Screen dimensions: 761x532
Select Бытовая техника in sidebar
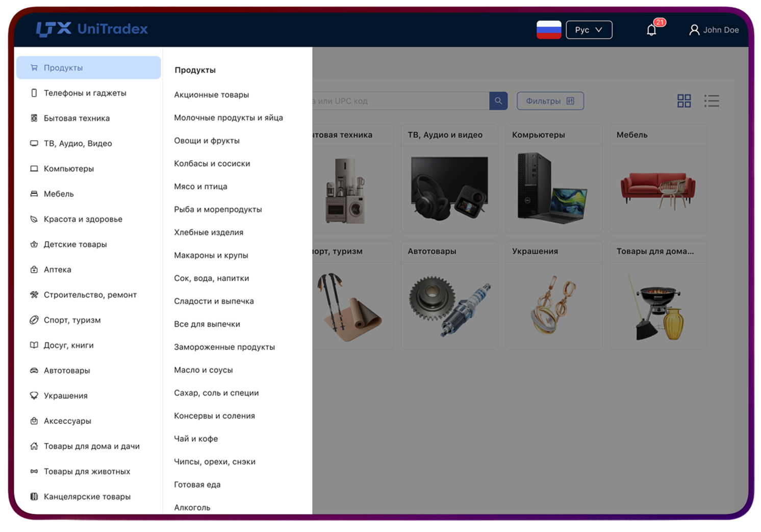click(x=77, y=118)
